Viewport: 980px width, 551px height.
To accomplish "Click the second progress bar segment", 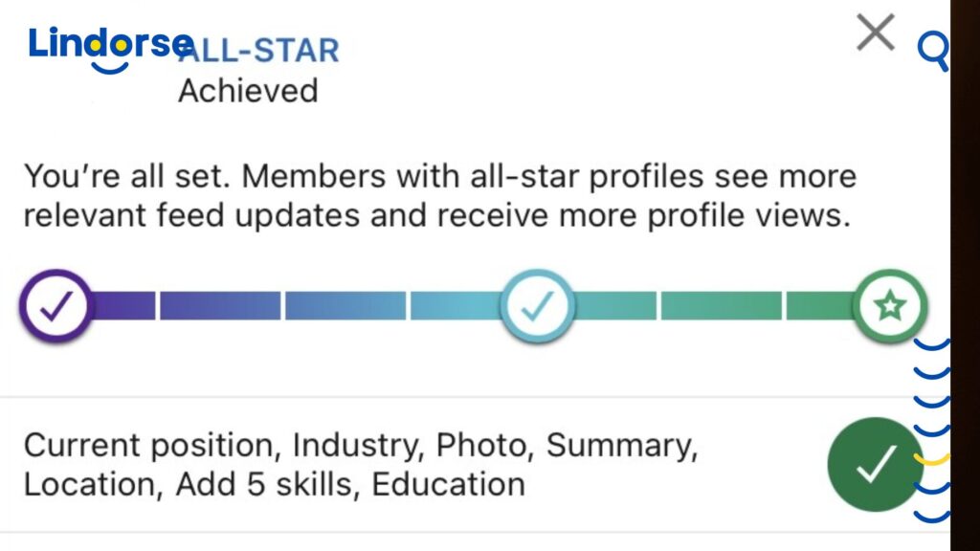I will click(x=220, y=306).
